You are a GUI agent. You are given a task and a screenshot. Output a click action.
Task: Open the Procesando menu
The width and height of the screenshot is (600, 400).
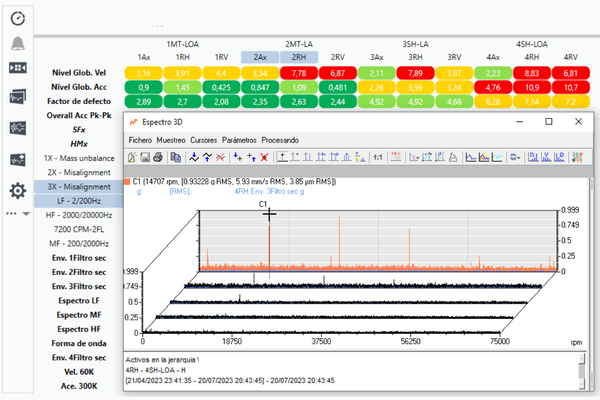279,140
